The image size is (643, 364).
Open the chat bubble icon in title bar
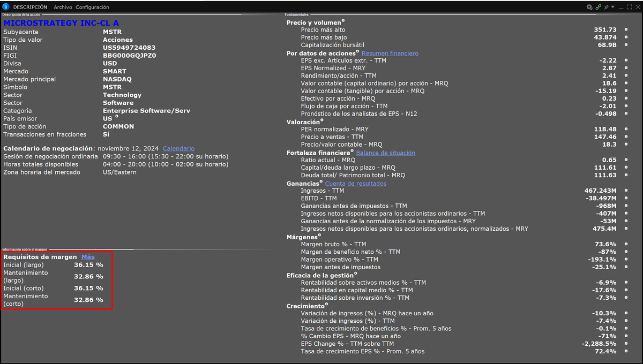pos(589,7)
